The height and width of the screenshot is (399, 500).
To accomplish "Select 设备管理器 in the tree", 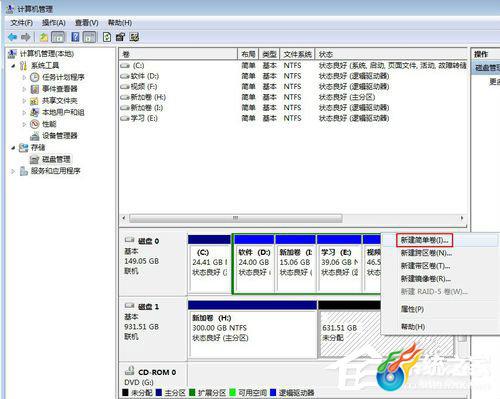I will point(60,136).
